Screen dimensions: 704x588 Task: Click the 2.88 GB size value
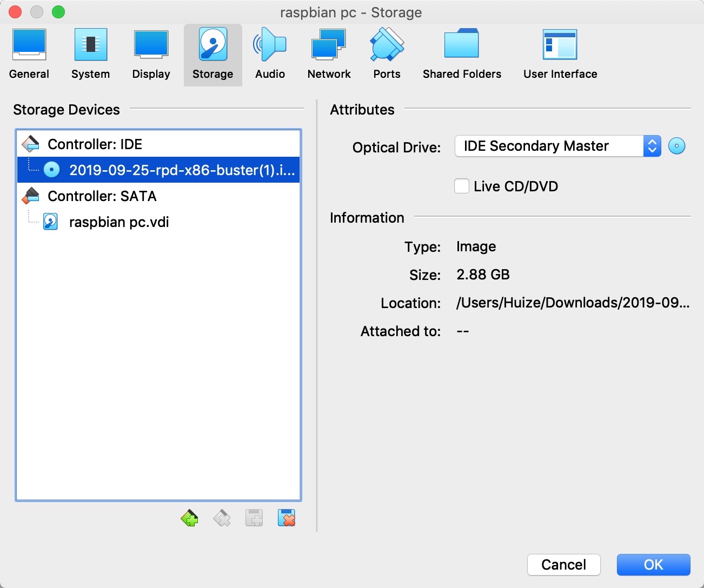pos(483,275)
